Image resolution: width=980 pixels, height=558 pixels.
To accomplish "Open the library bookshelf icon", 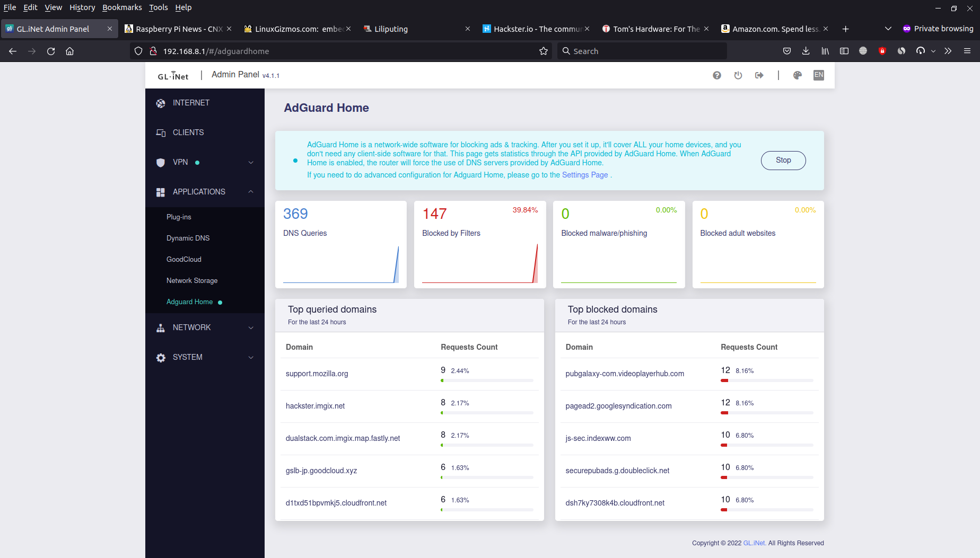I will coord(825,51).
